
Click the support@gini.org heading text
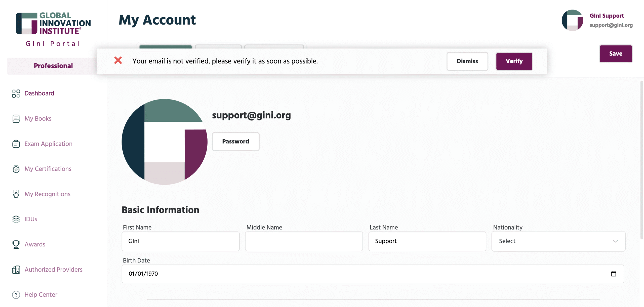pyautogui.click(x=251, y=115)
